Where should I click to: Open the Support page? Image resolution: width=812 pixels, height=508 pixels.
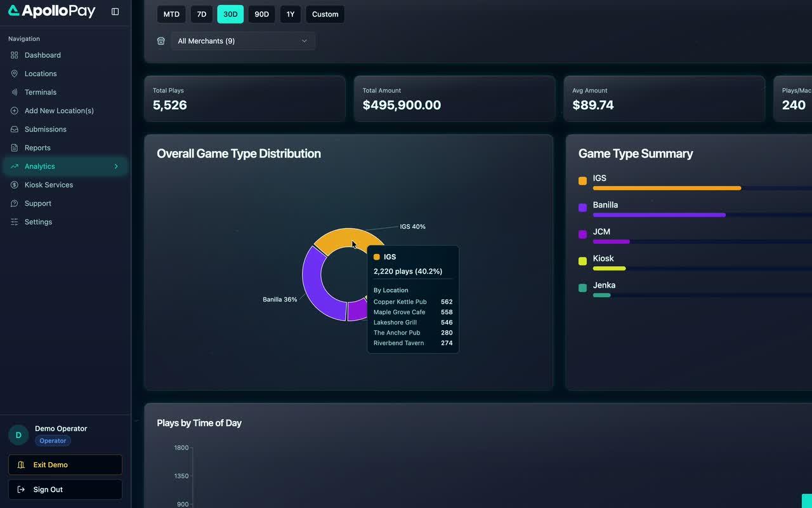pyautogui.click(x=65, y=203)
